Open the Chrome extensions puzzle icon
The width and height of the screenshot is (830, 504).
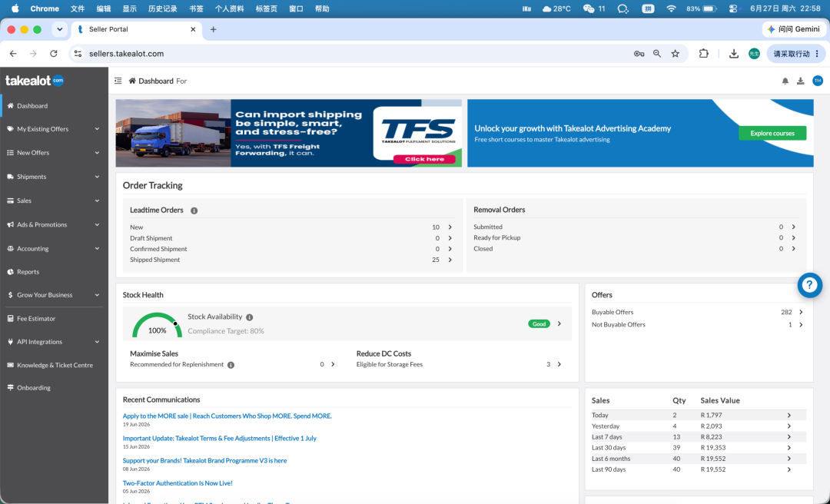(x=703, y=54)
